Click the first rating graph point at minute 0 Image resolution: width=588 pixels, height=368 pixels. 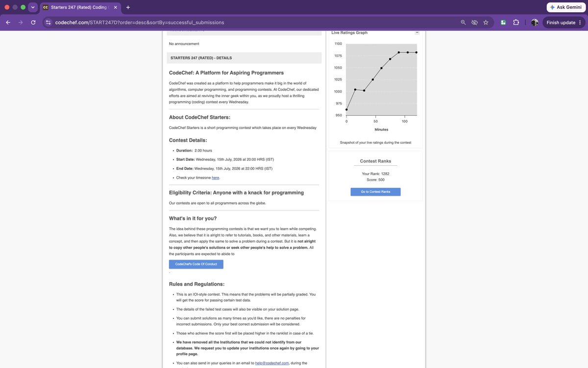click(346, 109)
